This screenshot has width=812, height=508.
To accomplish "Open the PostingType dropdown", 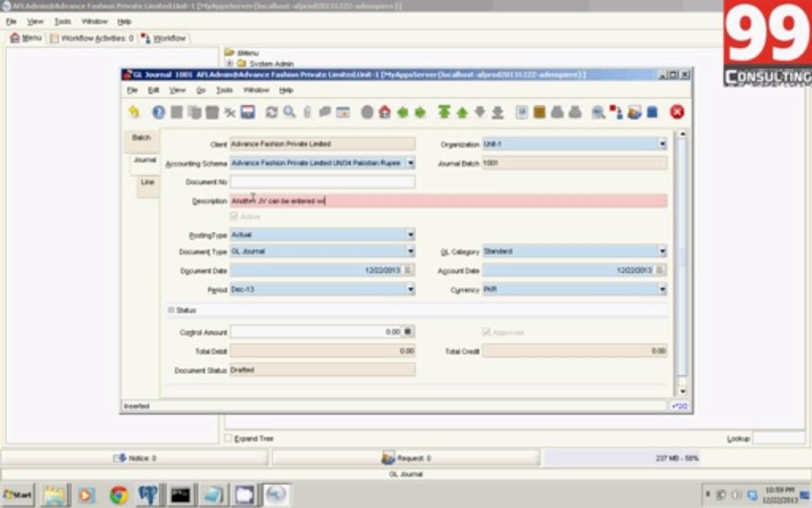I will [x=411, y=235].
